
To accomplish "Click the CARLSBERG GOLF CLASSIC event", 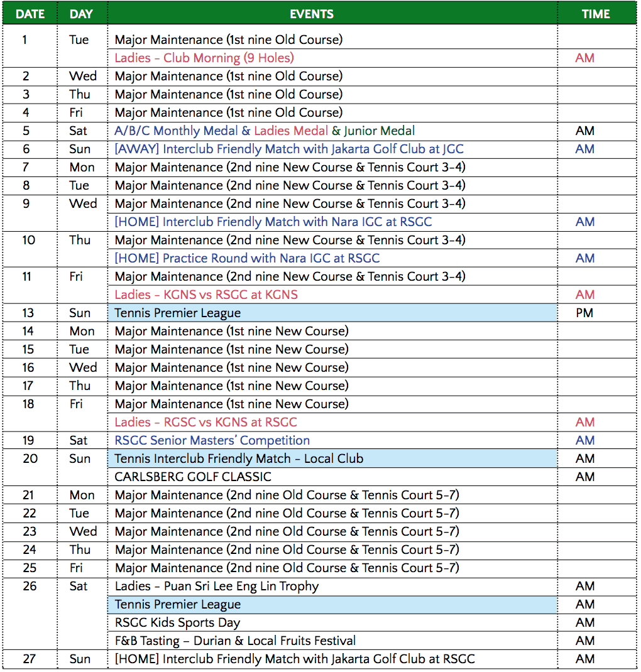I will (x=193, y=477).
